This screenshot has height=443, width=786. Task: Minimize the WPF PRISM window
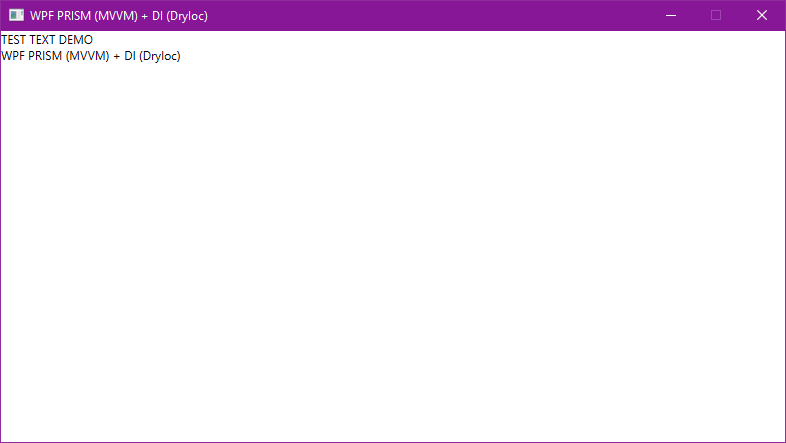671,16
